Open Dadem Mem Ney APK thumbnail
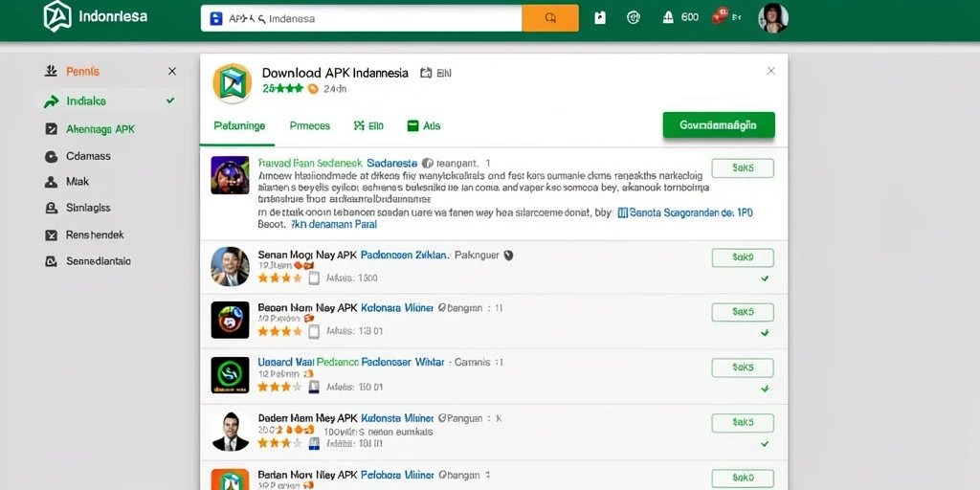Viewport: 980px width, 490px height. (230, 432)
